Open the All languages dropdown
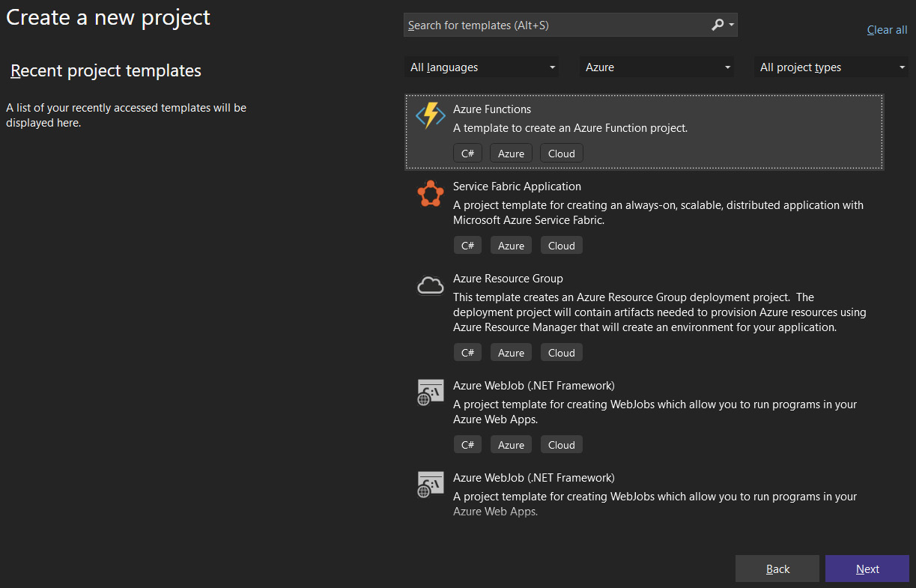Image resolution: width=916 pixels, height=588 pixels. (x=482, y=67)
